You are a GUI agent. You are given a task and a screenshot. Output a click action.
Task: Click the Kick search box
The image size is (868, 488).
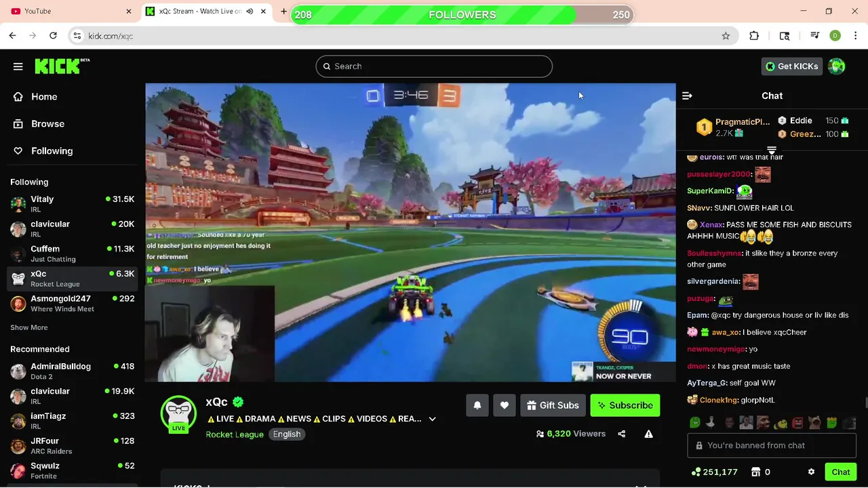434,66
